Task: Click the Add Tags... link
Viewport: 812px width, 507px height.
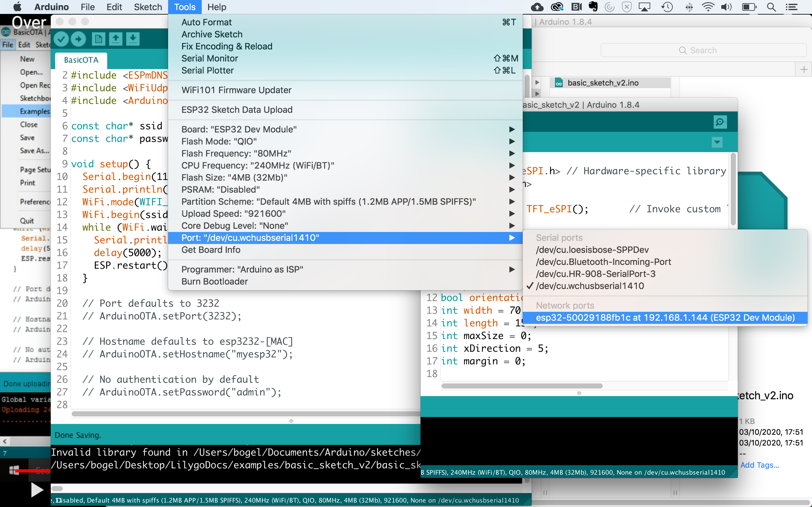Action: point(760,465)
